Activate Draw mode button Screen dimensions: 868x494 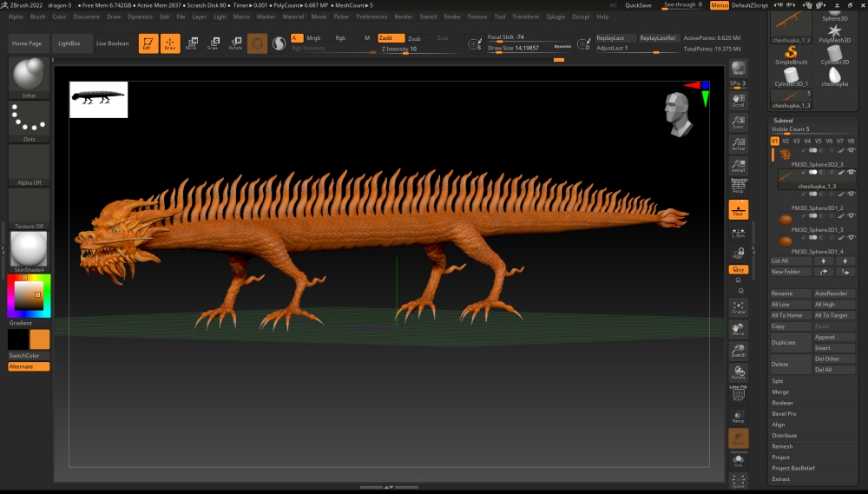170,43
